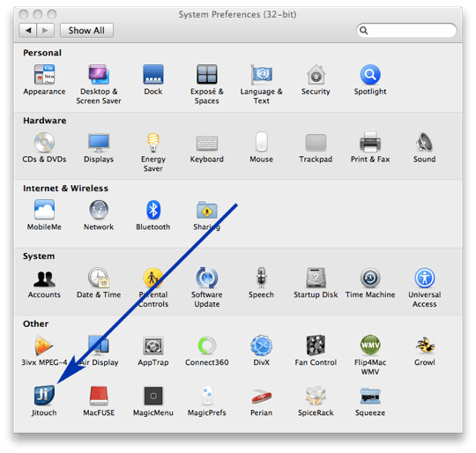476x453 pixels.
Task: Open MobileMe preferences
Action: [44, 215]
